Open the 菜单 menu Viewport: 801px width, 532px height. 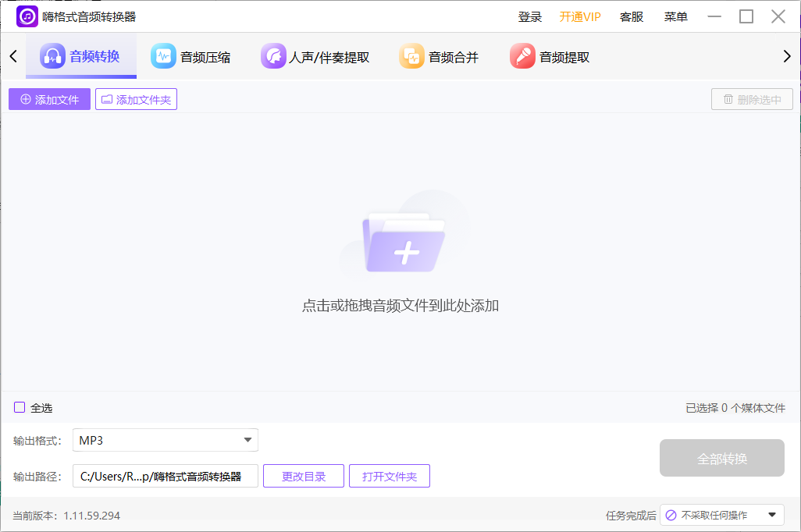(675, 16)
